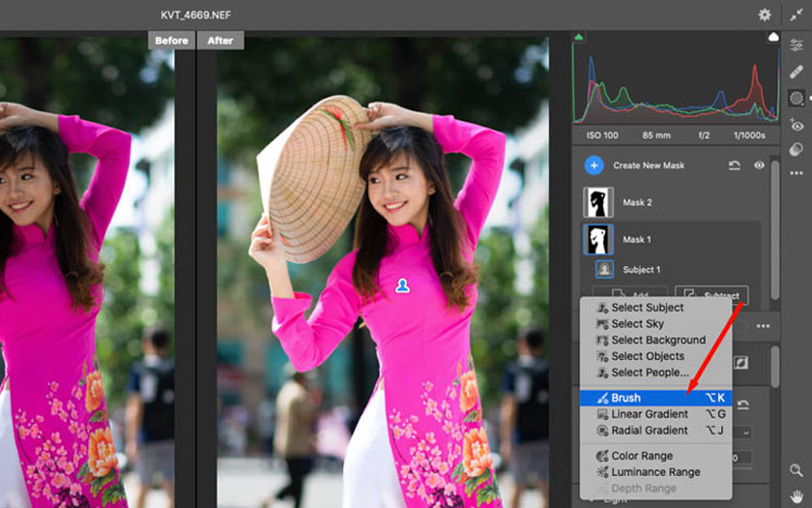Open Camera Raw preferences gear
The width and height of the screenshot is (812, 508).
[765, 15]
